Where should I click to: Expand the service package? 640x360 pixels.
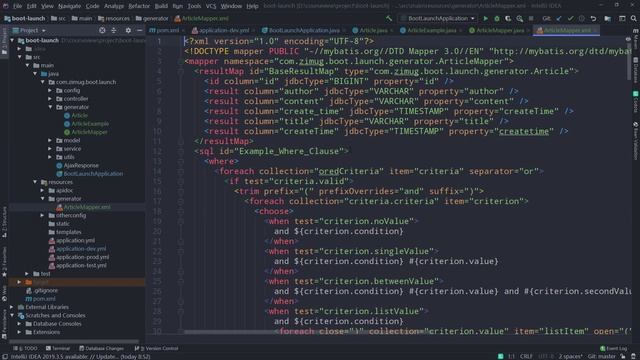pos(50,149)
